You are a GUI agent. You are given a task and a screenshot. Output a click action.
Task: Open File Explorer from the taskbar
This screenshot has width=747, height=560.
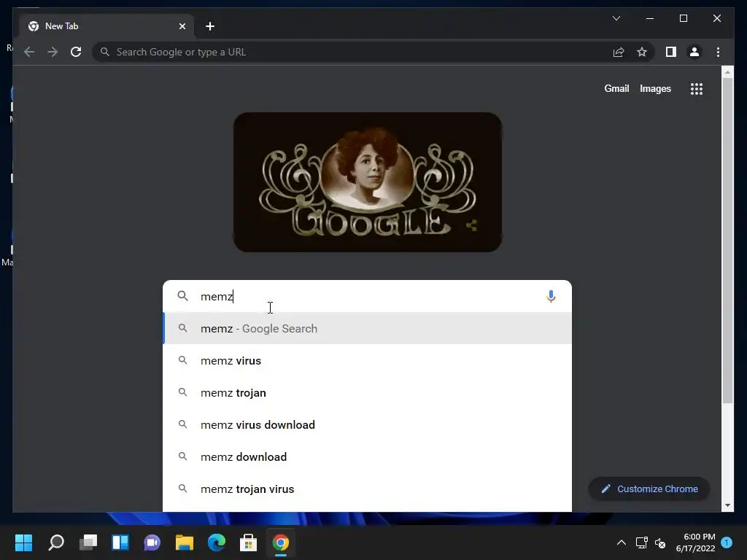185,542
